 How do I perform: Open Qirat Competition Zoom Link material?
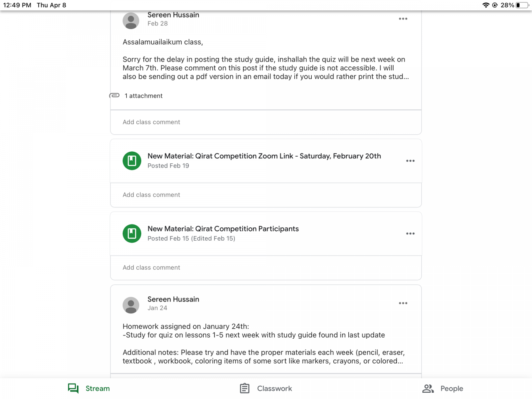(x=264, y=156)
